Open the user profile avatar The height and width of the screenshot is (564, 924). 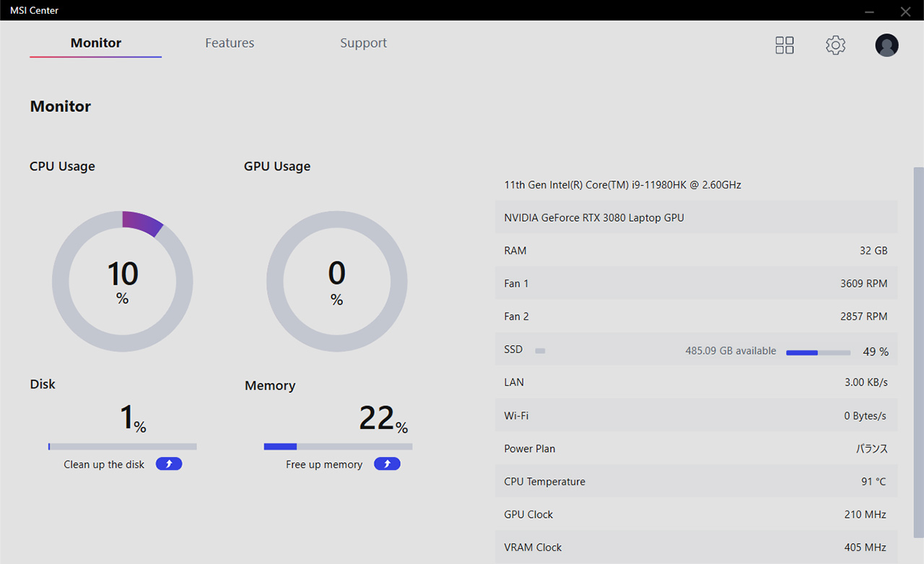[x=886, y=45]
